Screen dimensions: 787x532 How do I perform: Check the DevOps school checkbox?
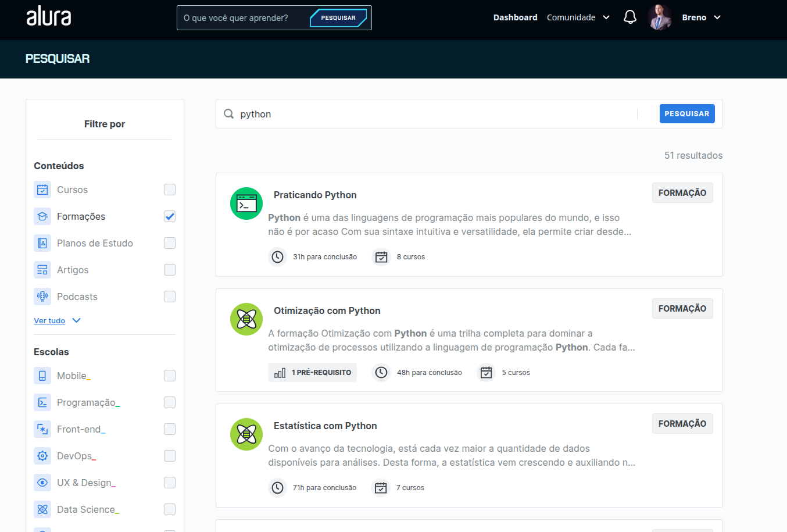(x=170, y=456)
